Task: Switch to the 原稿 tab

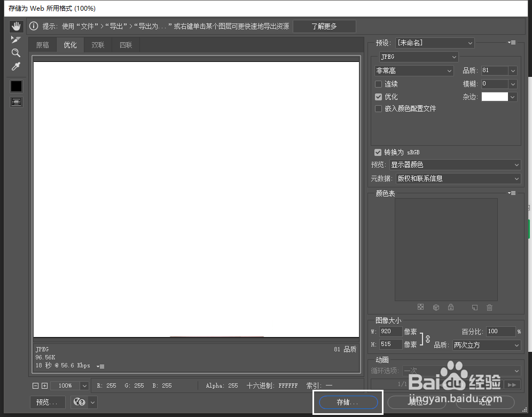Action: click(42, 45)
